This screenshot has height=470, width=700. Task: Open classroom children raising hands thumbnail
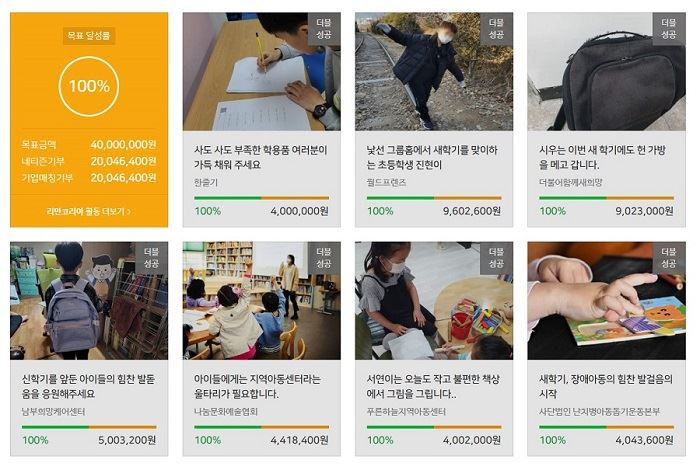pos(262,301)
